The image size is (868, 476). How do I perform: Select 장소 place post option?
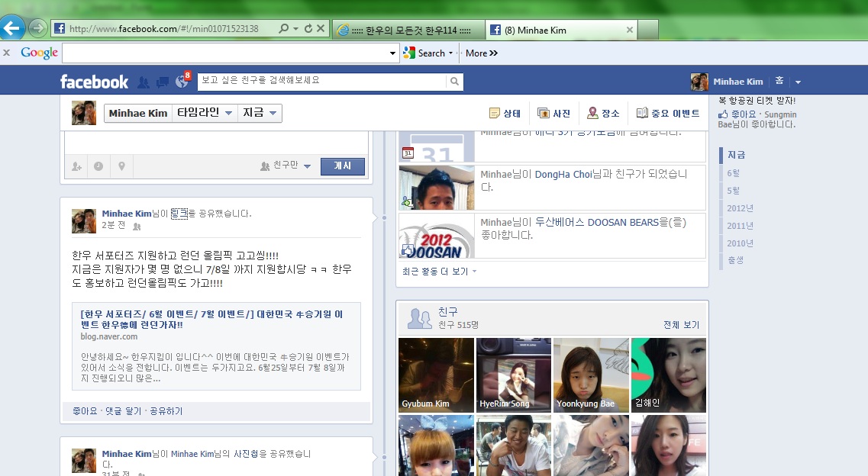[x=603, y=114]
